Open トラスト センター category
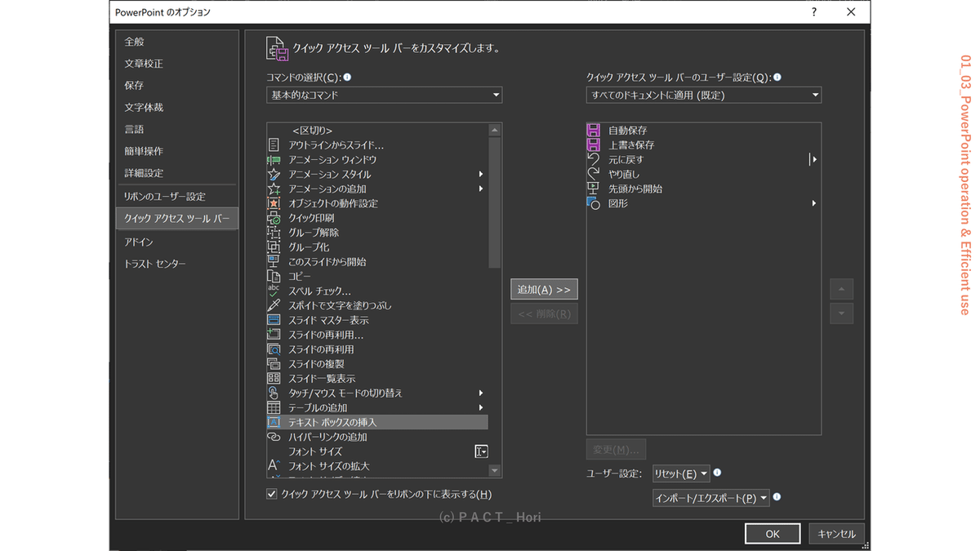 [154, 264]
